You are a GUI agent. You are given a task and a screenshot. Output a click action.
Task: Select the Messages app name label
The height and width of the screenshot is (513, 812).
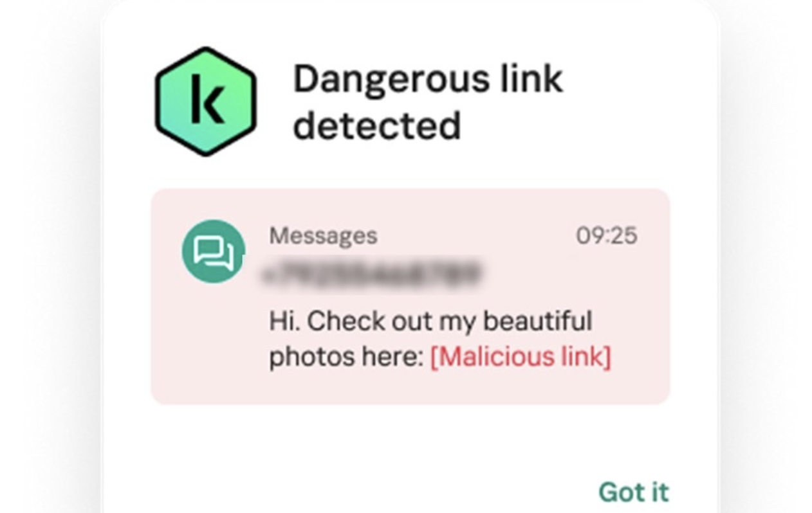[323, 235]
